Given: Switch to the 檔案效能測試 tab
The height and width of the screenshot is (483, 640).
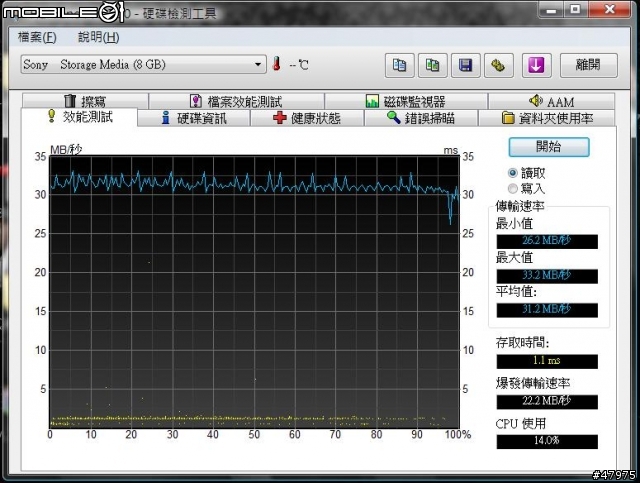Looking at the screenshot, I should click(237, 101).
